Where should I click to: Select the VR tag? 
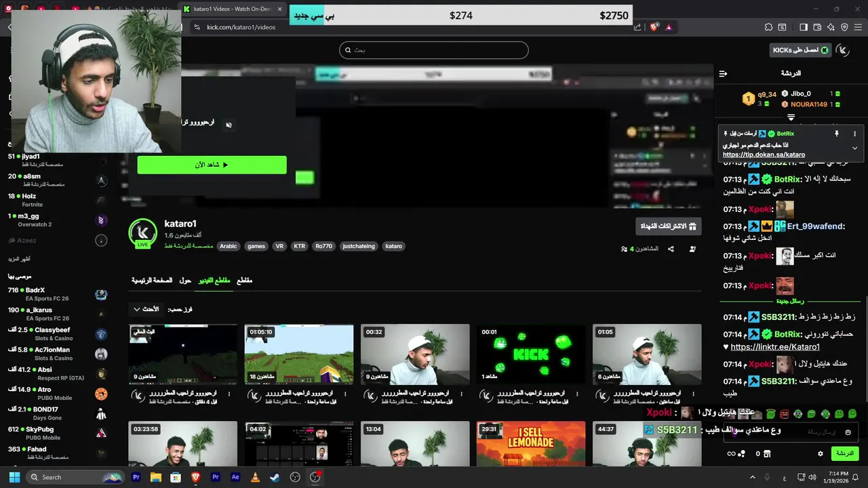279,246
